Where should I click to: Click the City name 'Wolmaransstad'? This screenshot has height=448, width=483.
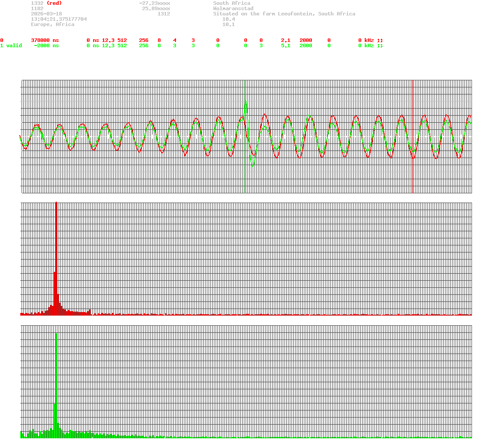coord(234,8)
